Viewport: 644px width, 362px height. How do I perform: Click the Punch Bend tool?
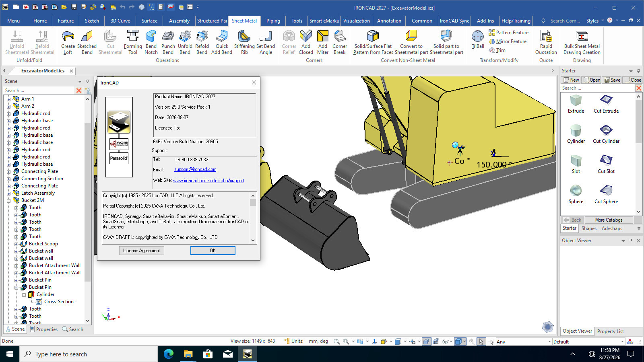pos(168,42)
